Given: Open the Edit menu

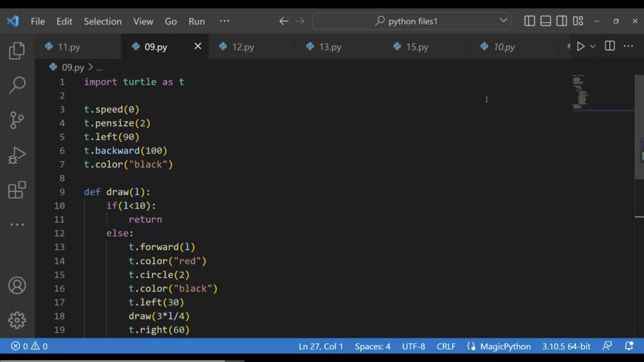Looking at the screenshot, I should tap(64, 21).
